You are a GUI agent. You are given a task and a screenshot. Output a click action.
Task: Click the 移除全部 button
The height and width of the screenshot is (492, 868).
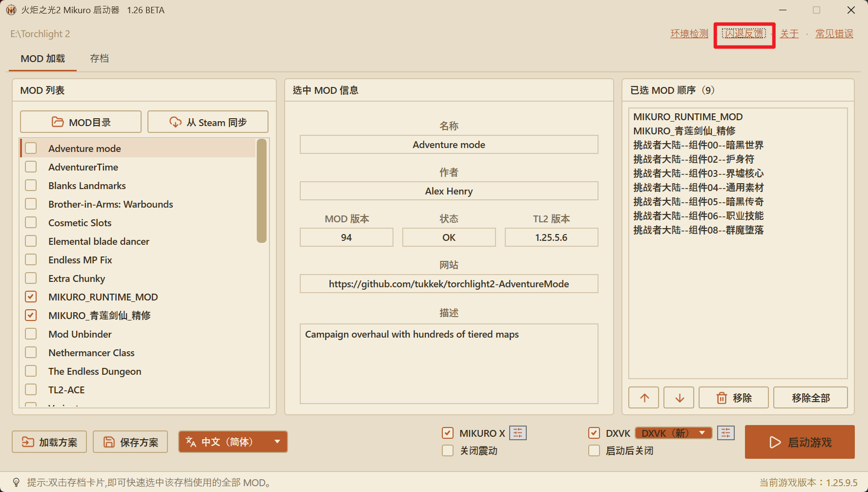pyautogui.click(x=810, y=398)
